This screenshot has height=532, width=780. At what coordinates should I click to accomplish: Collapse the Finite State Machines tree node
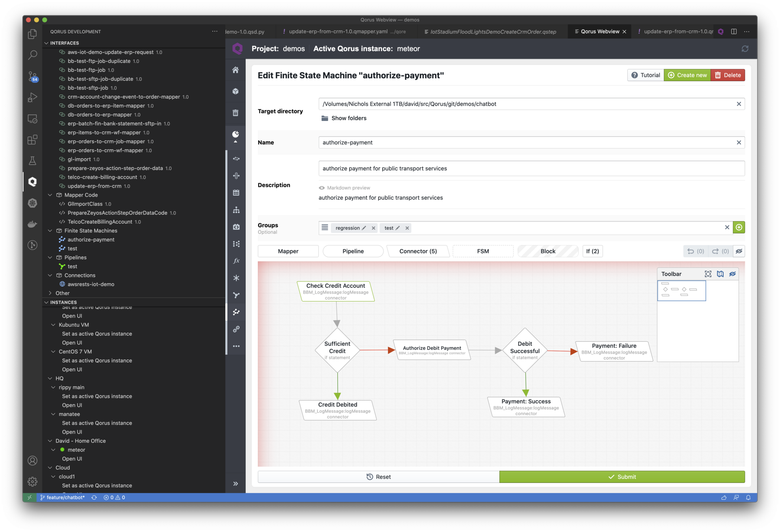pyautogui.click(x=50, y=230)
